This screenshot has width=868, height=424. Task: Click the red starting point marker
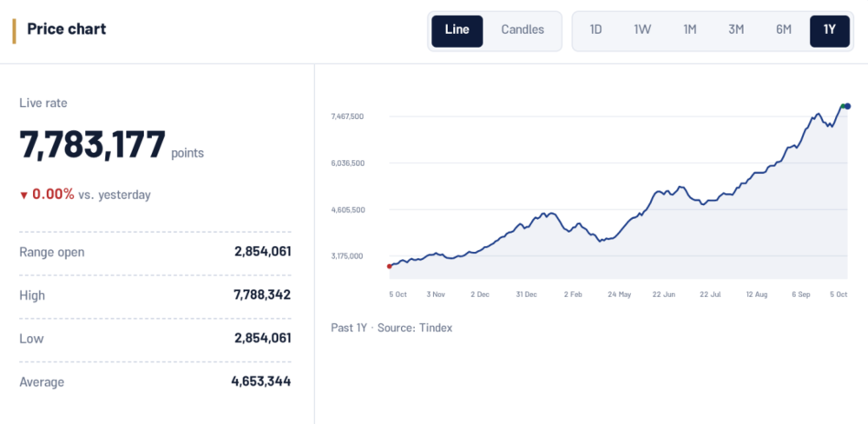389,266
